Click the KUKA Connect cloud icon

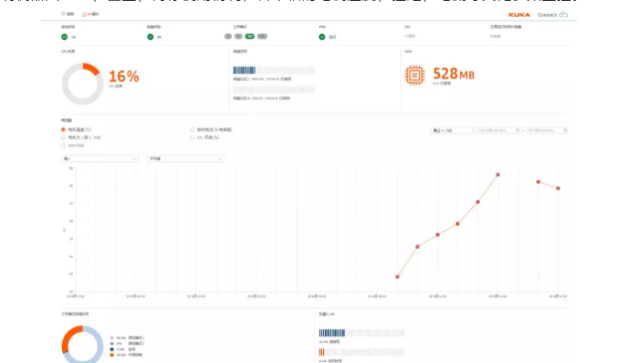click(x=563, y=14)
